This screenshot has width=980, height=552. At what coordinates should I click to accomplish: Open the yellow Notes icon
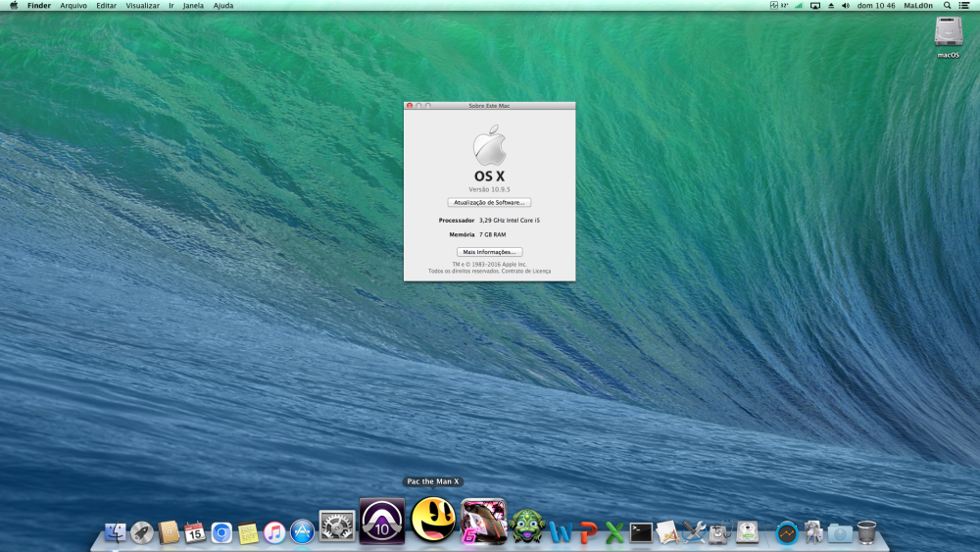[x=248, y=532]
